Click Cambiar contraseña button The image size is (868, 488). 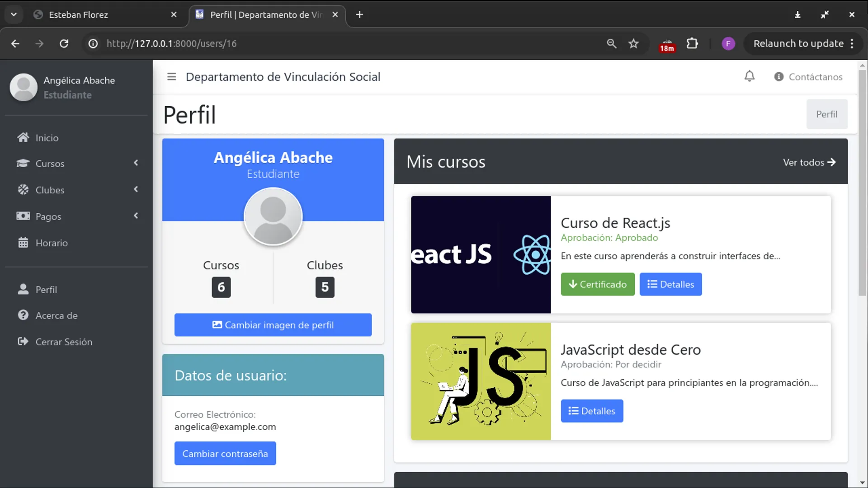[x=225, y=453]
